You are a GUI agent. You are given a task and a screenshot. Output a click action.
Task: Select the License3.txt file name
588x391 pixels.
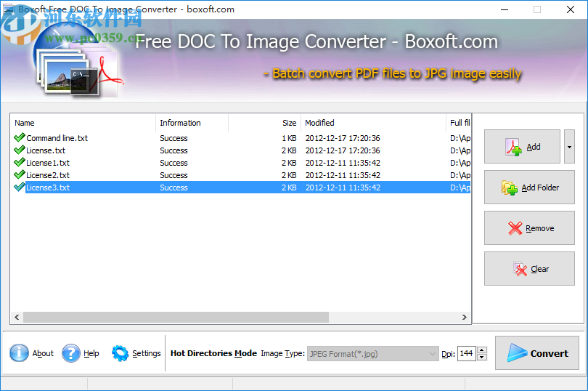48,188
